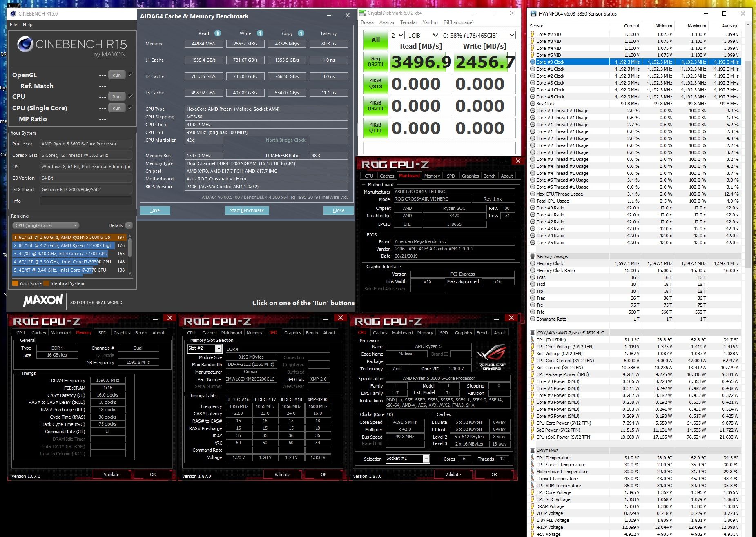Click the icon beside CPU Package Power (SMU)
The width and height of the screenshot is (756, 537).
[x=533, y=374]
